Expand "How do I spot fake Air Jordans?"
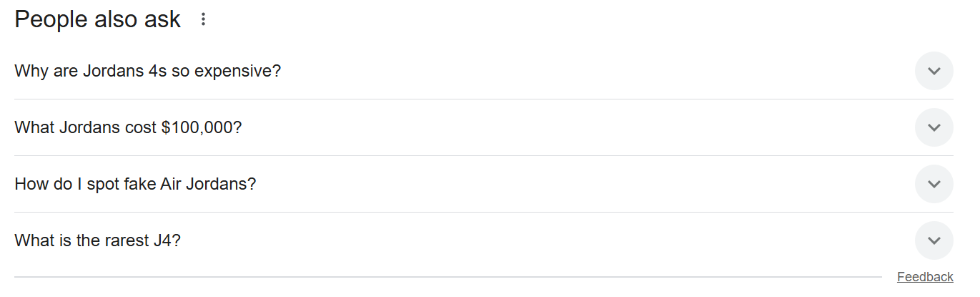The height and width of the screenshot is (297, 980). coord(135,184)
